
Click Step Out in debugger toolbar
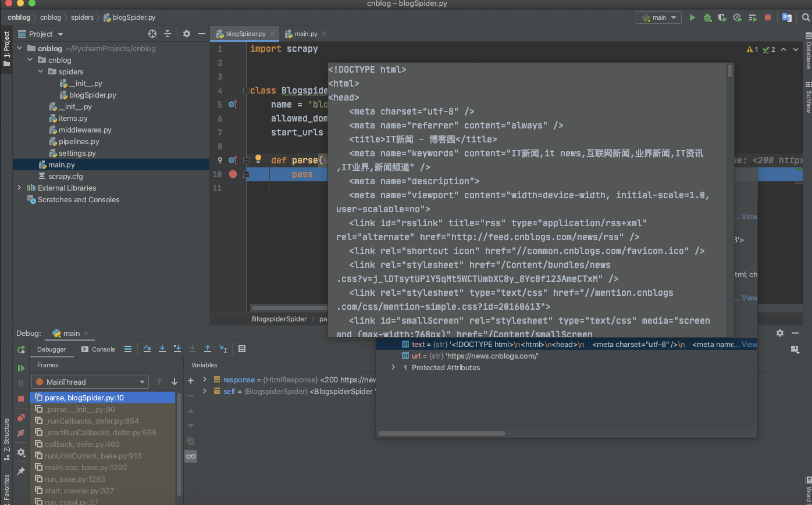(208, 349)
